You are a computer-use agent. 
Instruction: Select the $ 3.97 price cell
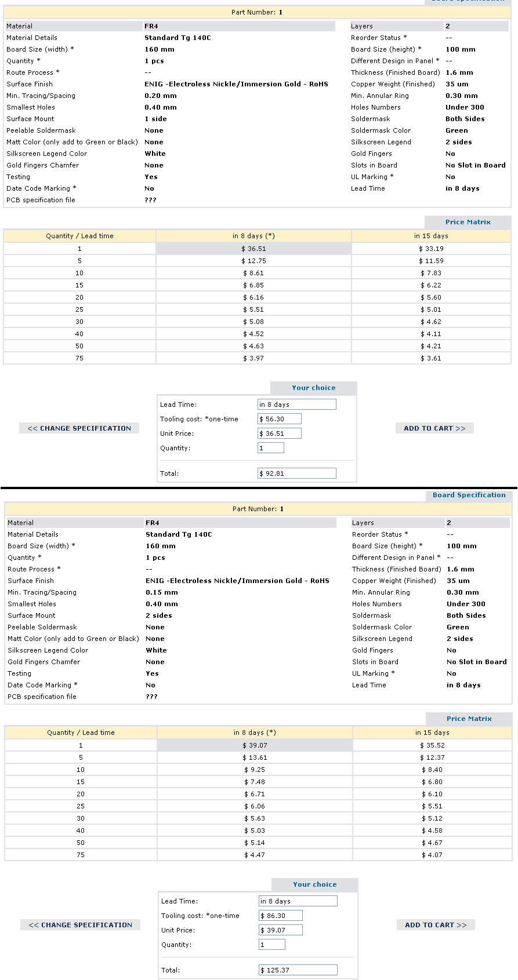(x=253, y=358)
